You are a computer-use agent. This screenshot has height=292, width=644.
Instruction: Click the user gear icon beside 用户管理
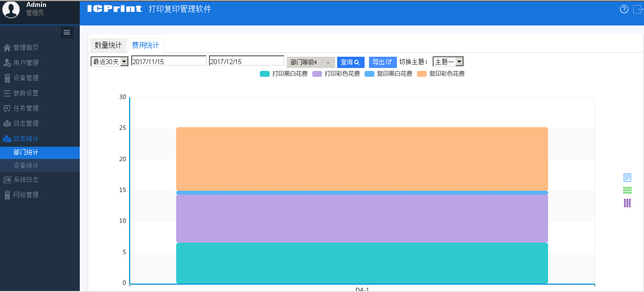point(7,63)
